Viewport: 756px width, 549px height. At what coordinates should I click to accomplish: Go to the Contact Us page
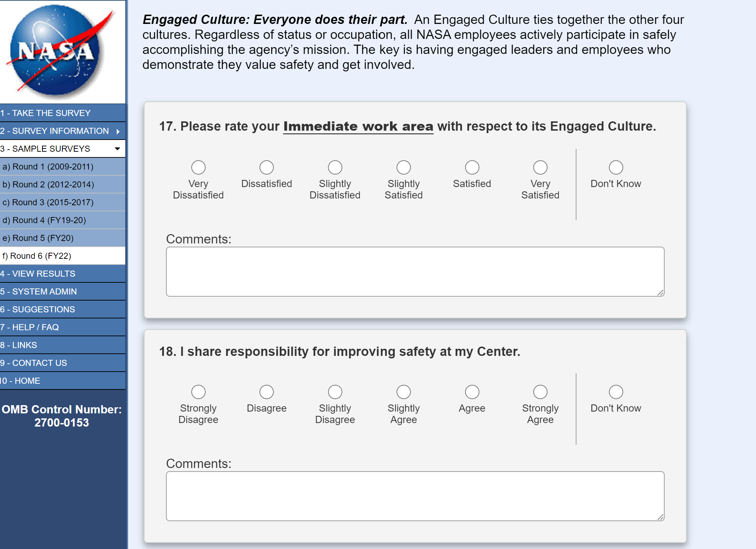point(34,363)
